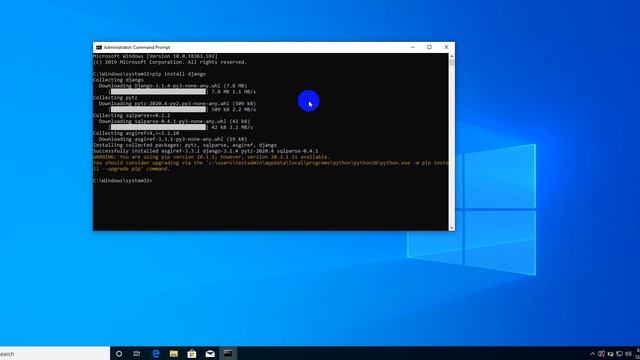Open the volume control in system tray
This screenshot has height=360, width=640.
tap(628, 354)
